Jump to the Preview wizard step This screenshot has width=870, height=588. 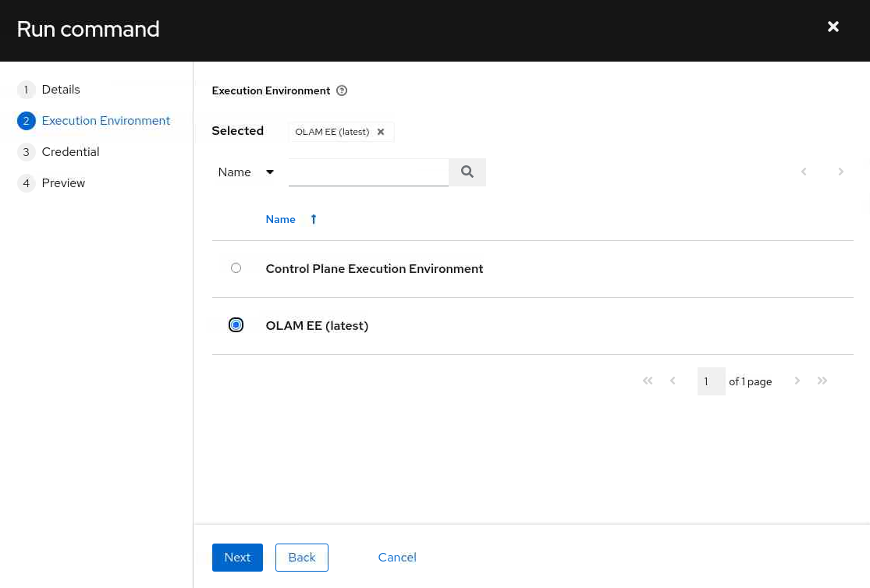pos(63,183)
